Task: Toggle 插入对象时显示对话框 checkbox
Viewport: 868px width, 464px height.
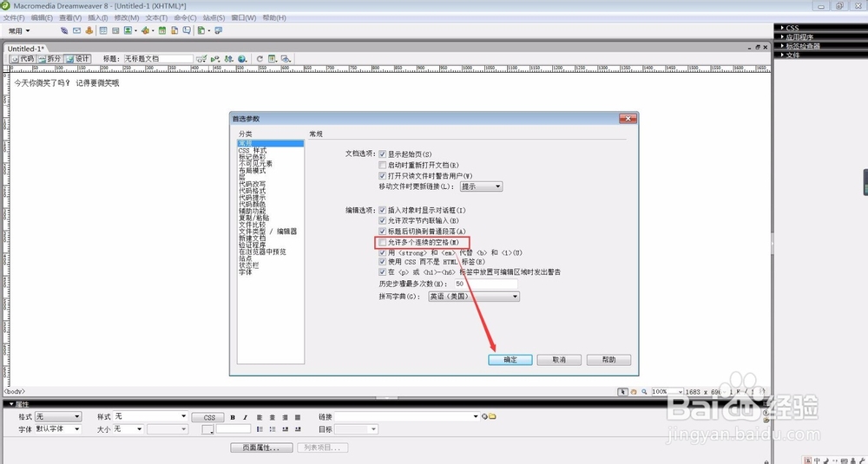Action: 383,210
